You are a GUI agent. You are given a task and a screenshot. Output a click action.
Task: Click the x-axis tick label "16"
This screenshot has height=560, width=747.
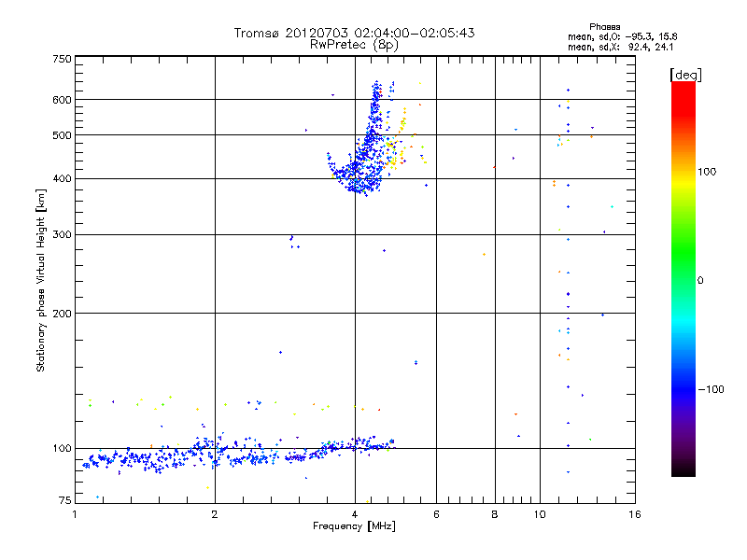click(635, 514)
